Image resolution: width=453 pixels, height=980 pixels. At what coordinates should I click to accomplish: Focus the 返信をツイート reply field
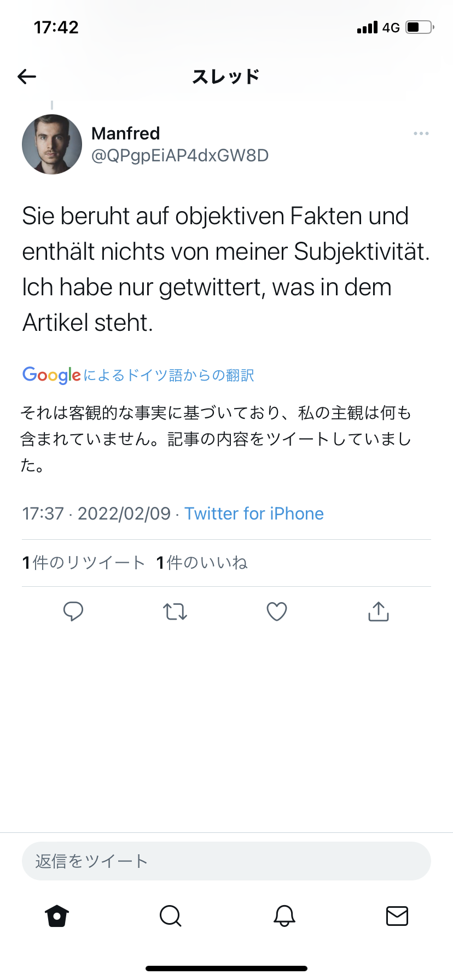click(x=226, y=861)
